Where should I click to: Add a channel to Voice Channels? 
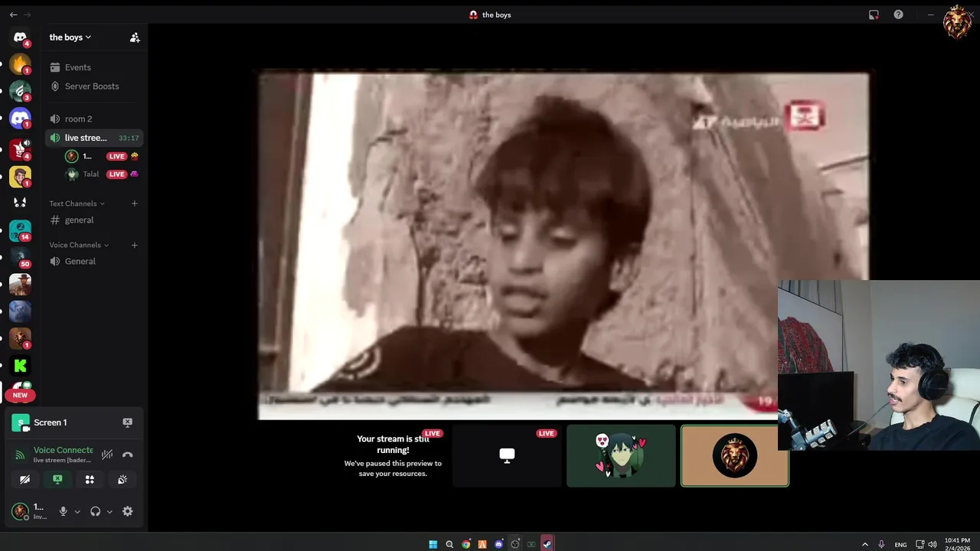pos(134,245)
